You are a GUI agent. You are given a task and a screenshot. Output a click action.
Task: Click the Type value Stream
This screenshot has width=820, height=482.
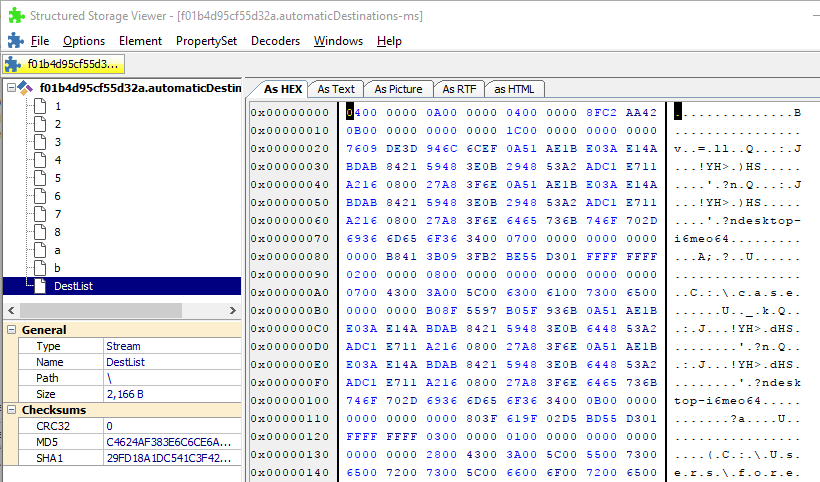[x=123, y=346]
